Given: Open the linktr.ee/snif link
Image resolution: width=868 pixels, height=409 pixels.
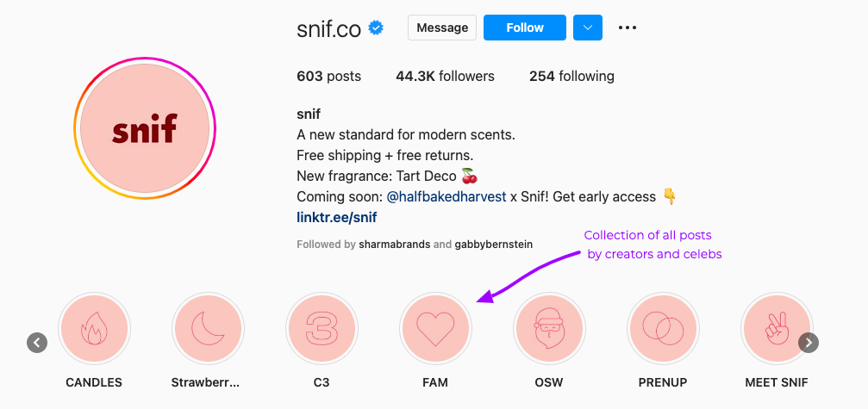Looking at the screenshot, I should [336, 217].
